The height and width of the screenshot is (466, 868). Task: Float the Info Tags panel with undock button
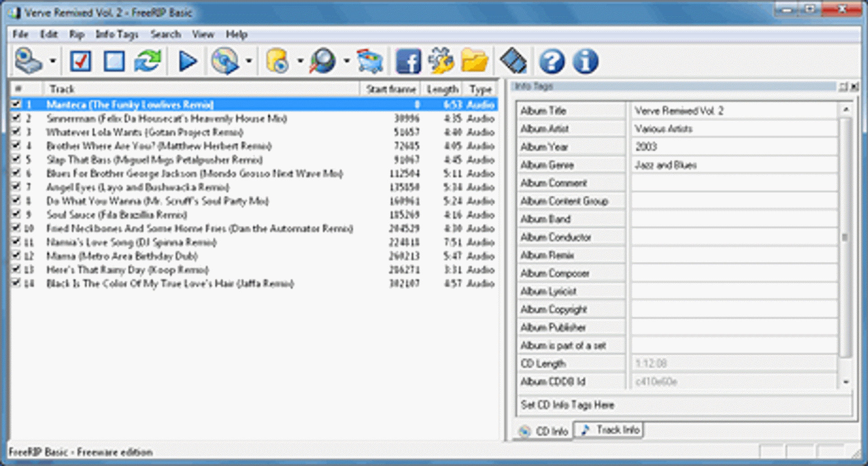coord(844,86)
